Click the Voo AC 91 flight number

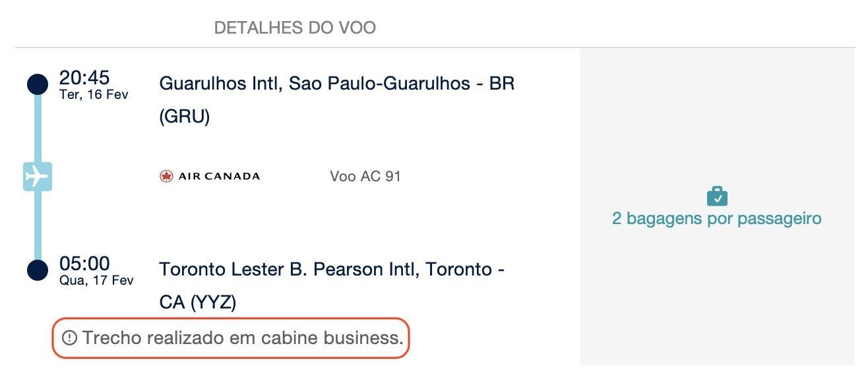(365, 177)
